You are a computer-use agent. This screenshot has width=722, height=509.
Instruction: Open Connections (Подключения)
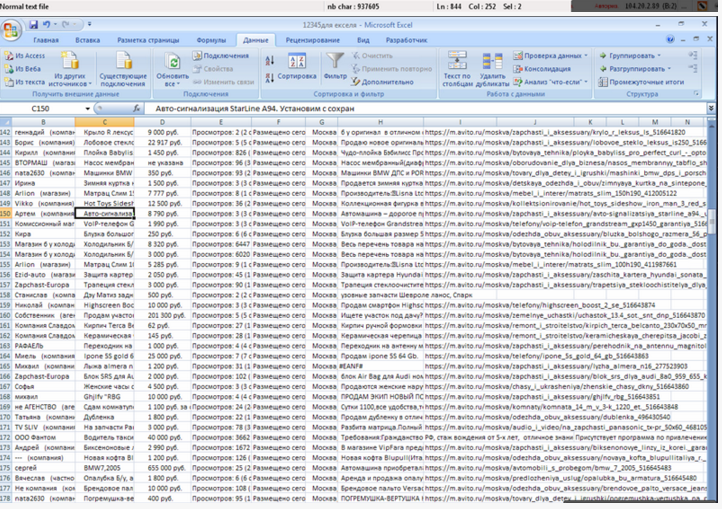tap(221, 56)
